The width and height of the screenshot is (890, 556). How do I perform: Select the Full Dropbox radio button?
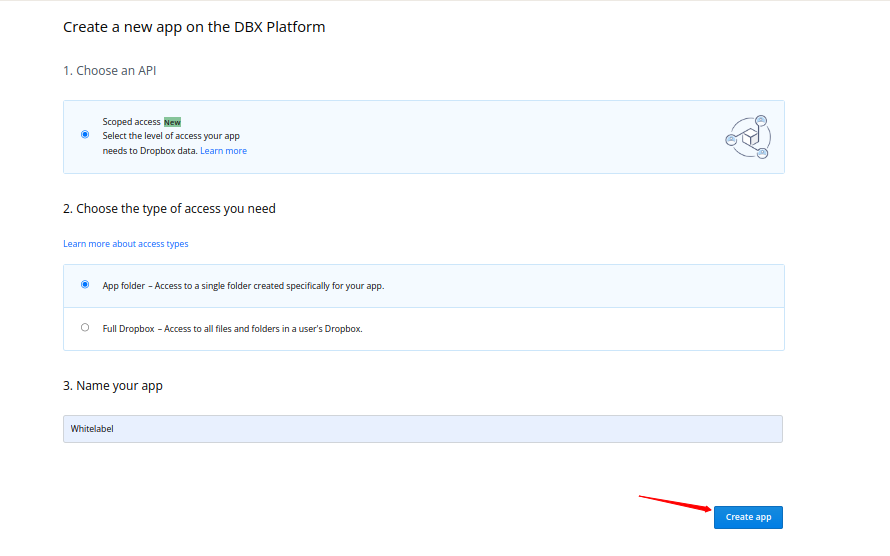tap(85, 327)
